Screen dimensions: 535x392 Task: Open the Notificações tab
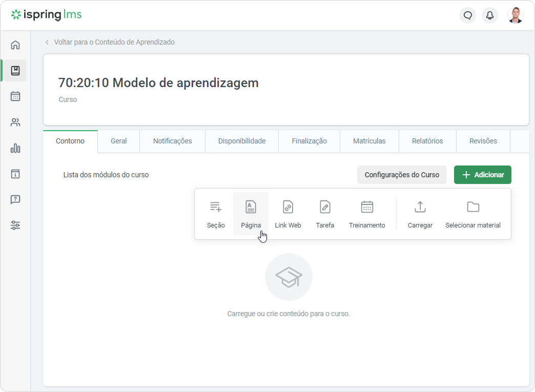172,141
